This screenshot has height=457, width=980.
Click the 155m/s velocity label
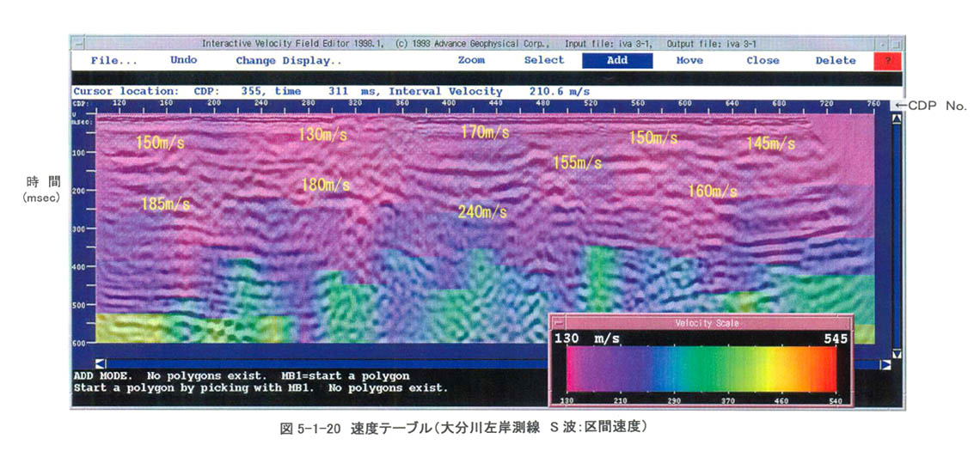coord(577,163)
